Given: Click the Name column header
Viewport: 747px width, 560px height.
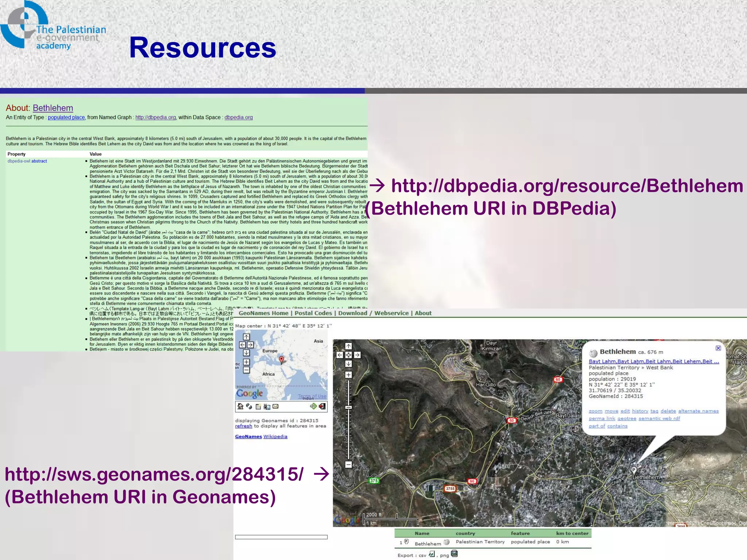Looking at the screenshot, I should coord(422,533).
